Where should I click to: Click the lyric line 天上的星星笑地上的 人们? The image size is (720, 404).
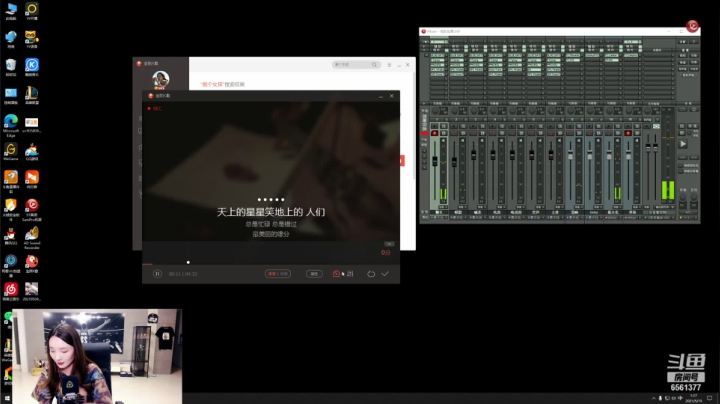[x=271, y=212]
